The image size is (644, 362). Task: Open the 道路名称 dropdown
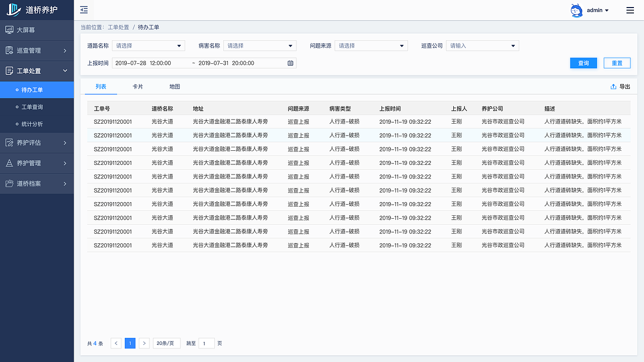click(x=148, y=46)
